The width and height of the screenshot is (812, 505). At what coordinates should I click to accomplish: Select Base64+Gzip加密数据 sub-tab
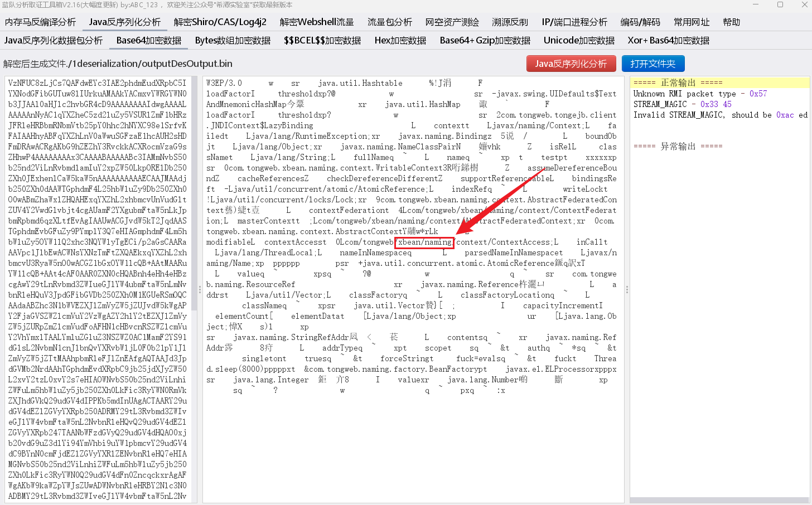(485, 41)
